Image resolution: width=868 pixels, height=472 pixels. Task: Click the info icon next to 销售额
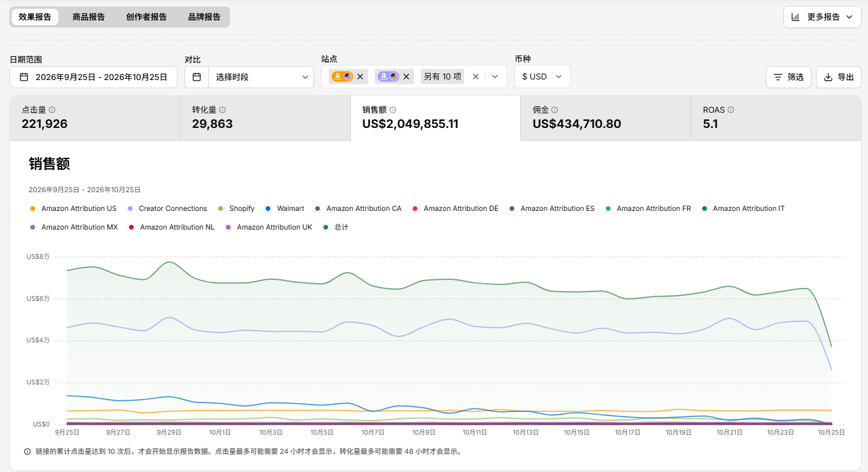[393, 110]
